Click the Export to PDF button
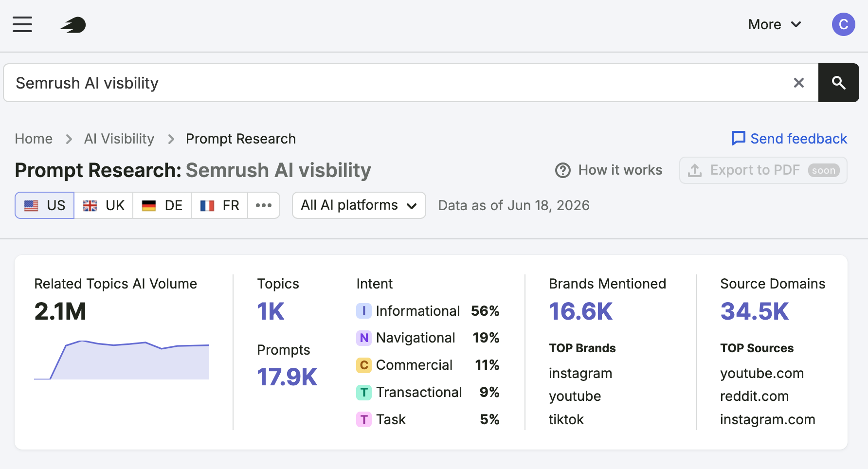 click(763, 170)
